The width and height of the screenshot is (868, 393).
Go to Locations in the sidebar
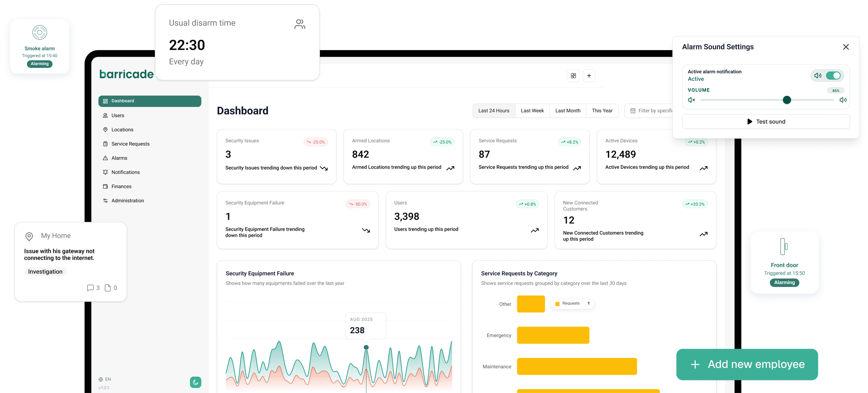pos(150,130)
